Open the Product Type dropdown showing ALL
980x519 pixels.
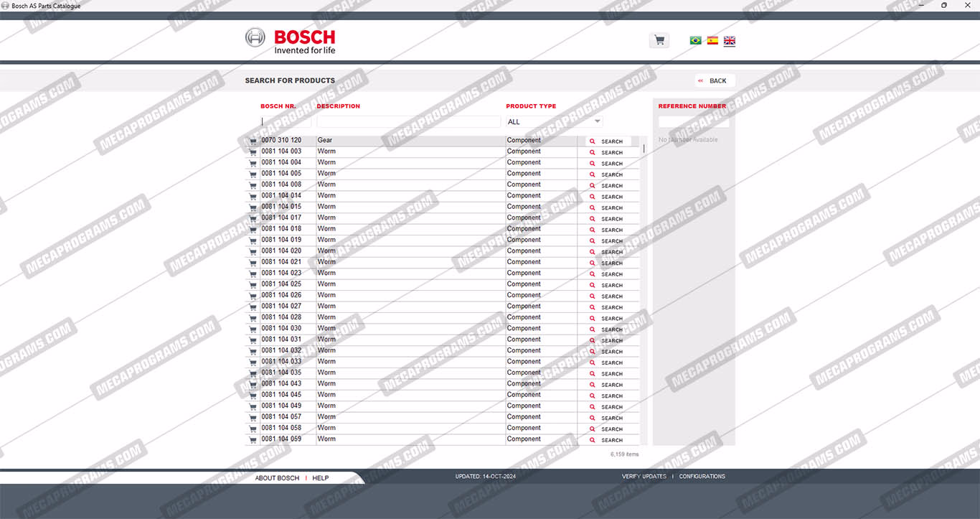coord(554,122)
